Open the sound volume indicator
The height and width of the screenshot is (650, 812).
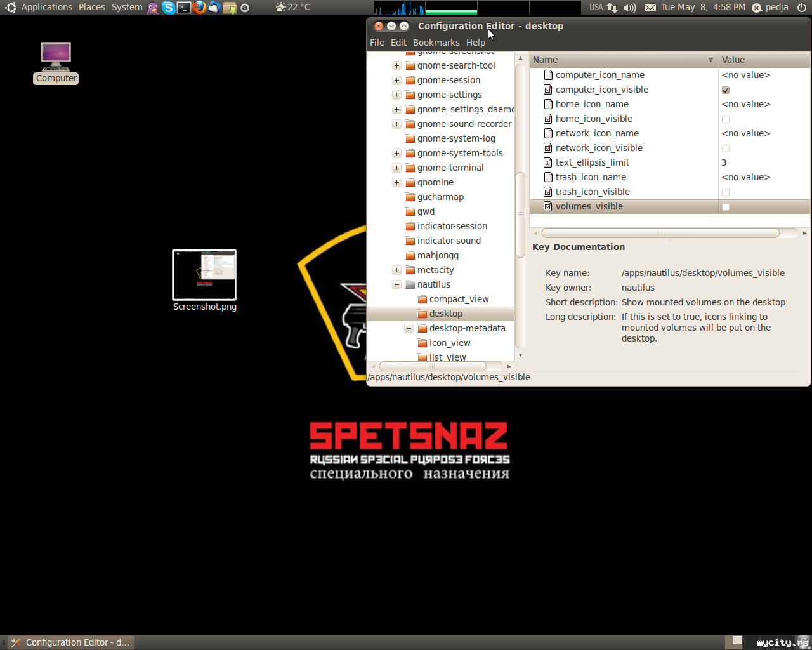[x=629, y=8]
